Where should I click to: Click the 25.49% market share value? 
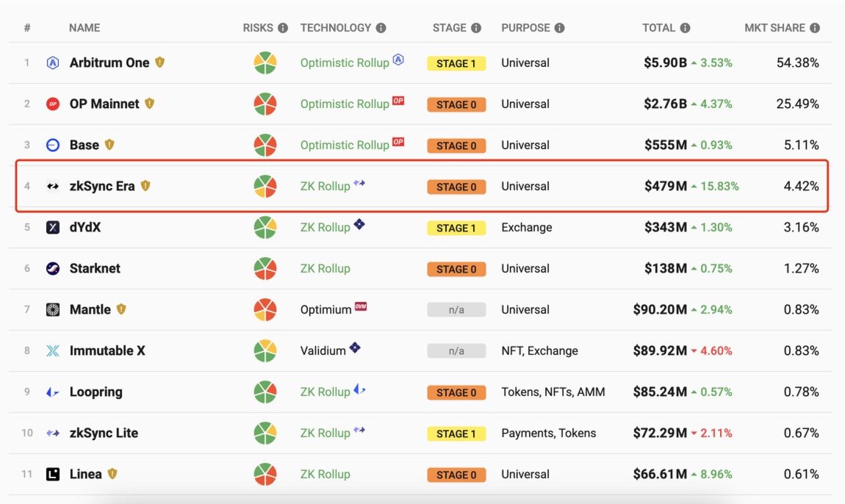click(797, 104)
